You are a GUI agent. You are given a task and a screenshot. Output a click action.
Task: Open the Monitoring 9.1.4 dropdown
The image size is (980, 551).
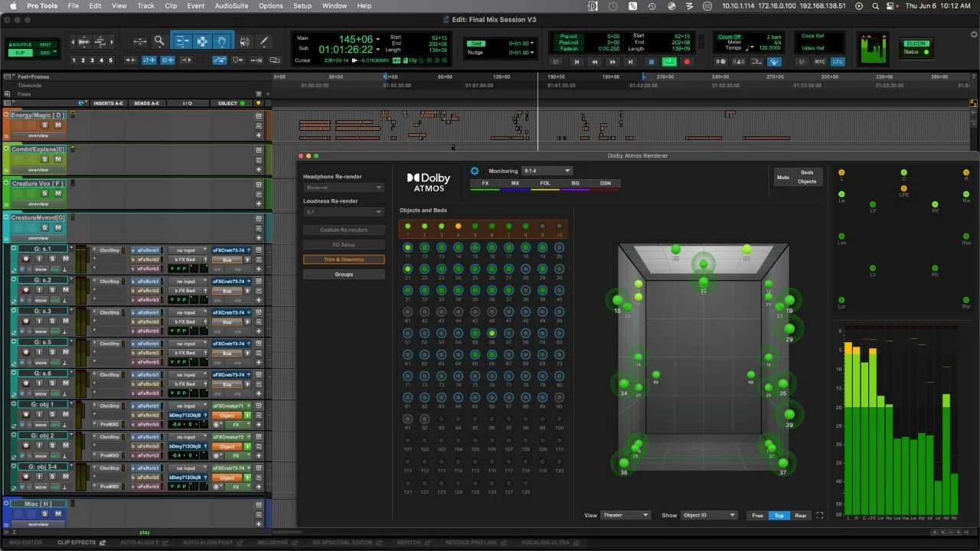tap(547, 171)
